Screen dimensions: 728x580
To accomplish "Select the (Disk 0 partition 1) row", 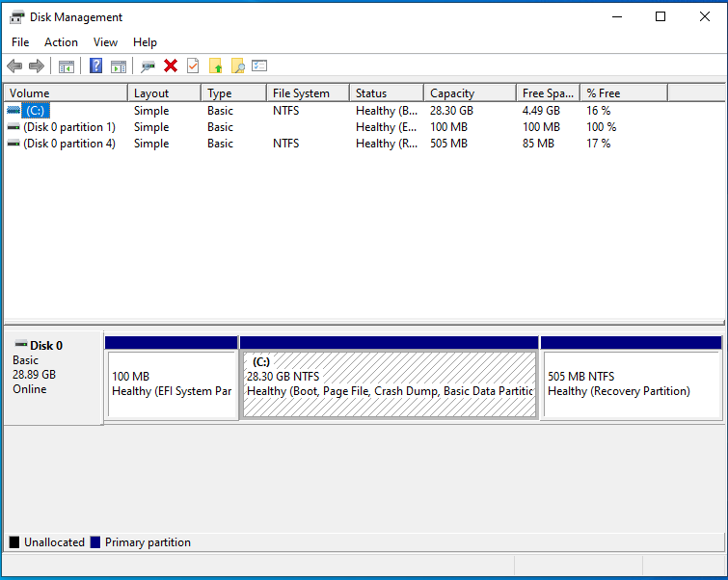I will [364, 127].
